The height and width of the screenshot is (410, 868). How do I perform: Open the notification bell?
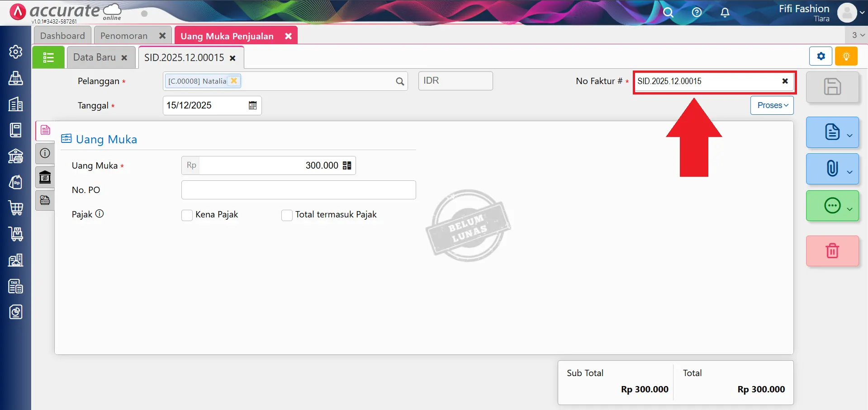725,13
